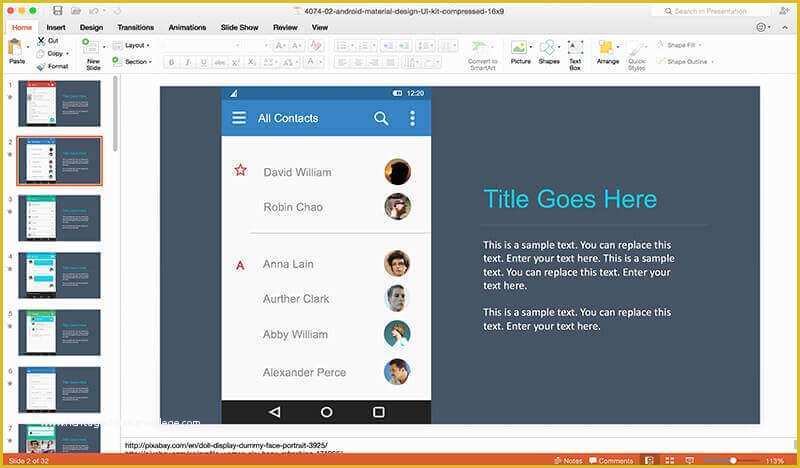Open the Arrange tools

click(608, 53)
